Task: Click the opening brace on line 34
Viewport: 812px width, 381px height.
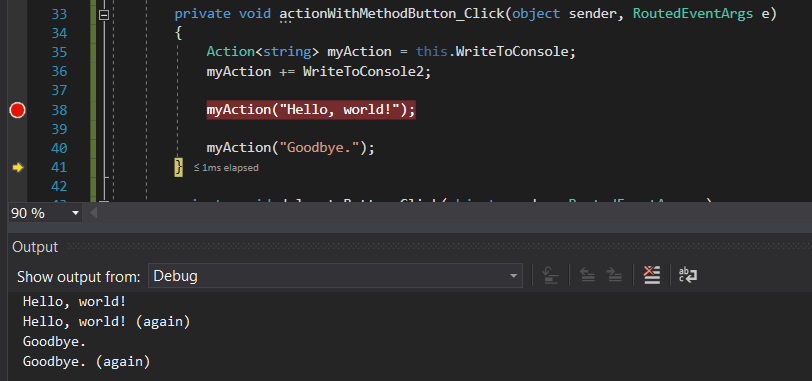Action: coord(178,34)
